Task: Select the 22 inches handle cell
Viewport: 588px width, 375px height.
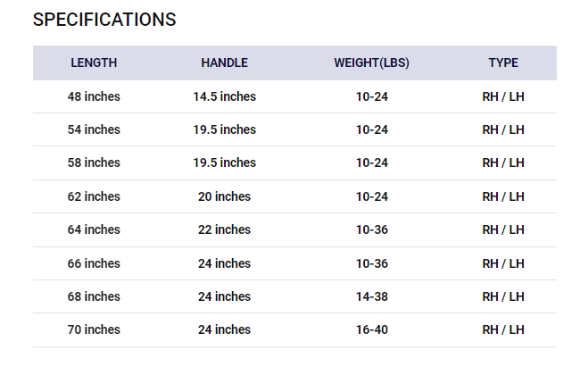Action: click(x=225, y=229)
